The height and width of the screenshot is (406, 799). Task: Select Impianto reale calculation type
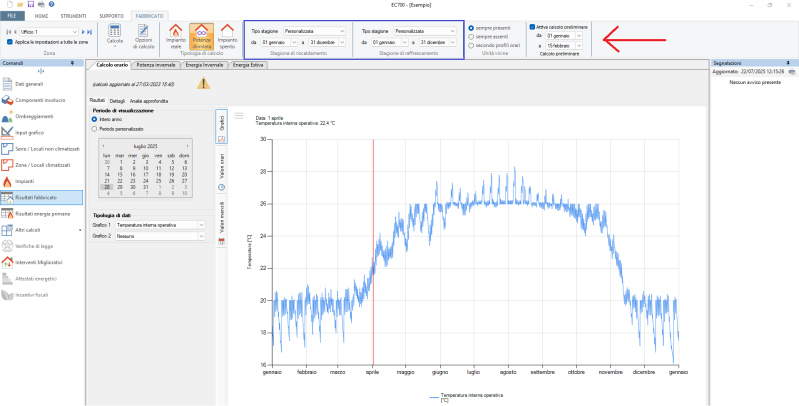(x=174, y=39)
